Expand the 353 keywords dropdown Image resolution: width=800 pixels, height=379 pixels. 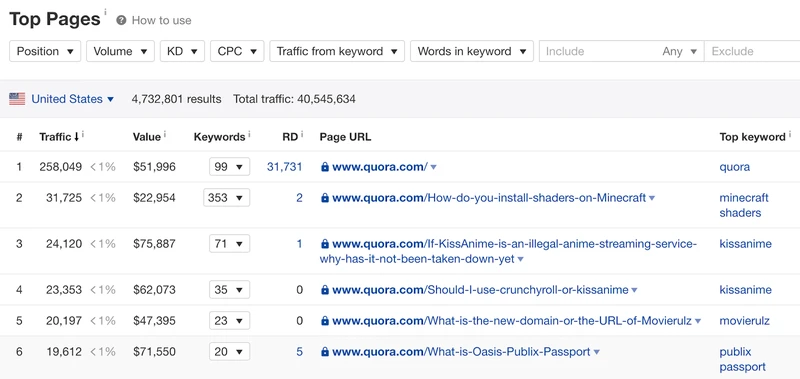(226, 197)
